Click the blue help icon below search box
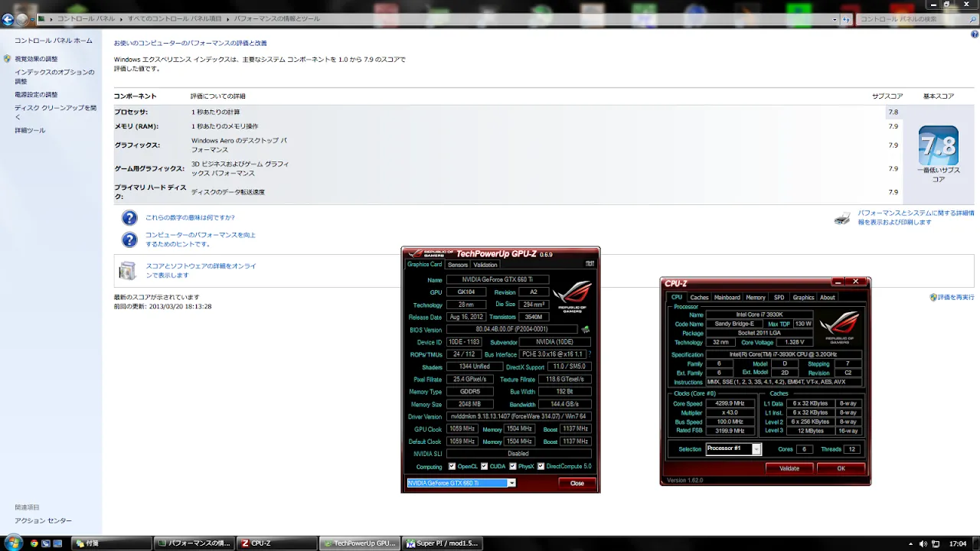This screenshot has height=551, width=980. (x=973, y=34)
